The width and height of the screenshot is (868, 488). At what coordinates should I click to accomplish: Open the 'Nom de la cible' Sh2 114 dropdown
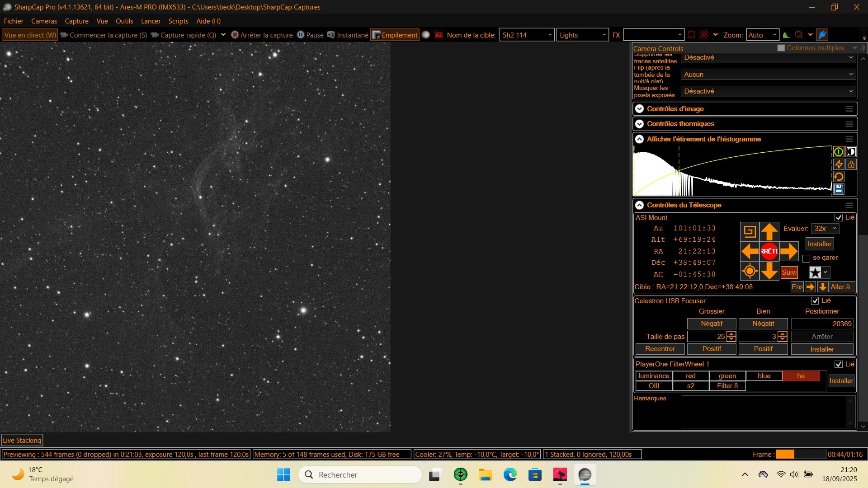(x=527, y=35)
